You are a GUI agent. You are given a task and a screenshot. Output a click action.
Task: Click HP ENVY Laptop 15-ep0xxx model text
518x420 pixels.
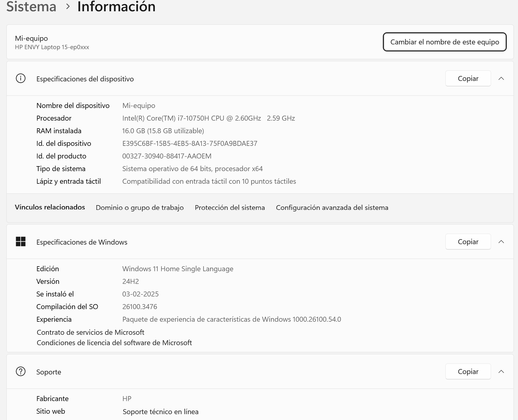pyautogui.click(x=52, y=47)
